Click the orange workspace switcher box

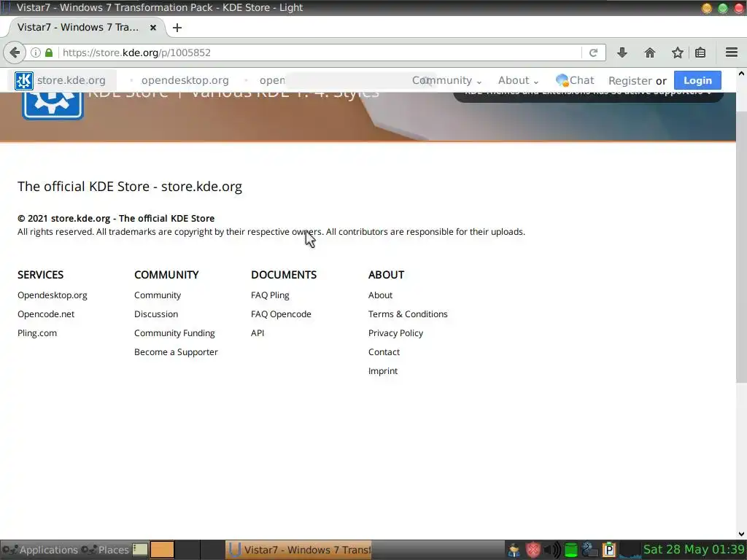(x=163, y=550)
